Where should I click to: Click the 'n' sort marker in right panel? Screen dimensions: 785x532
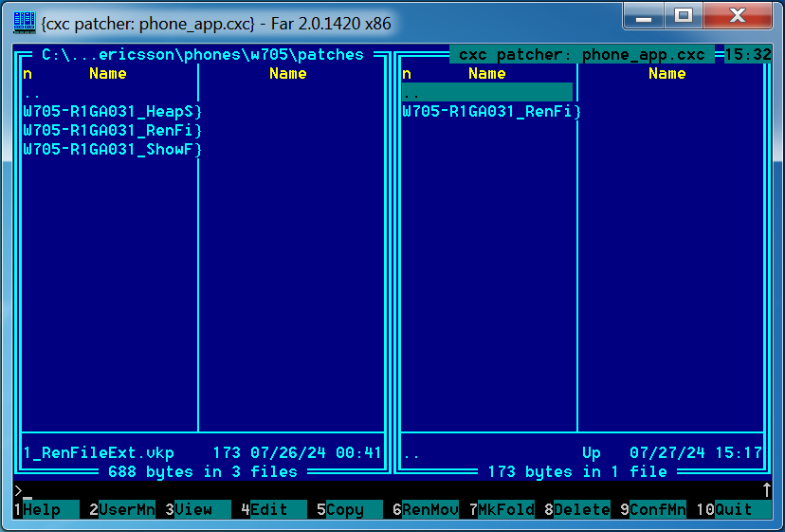coord(407,74)
